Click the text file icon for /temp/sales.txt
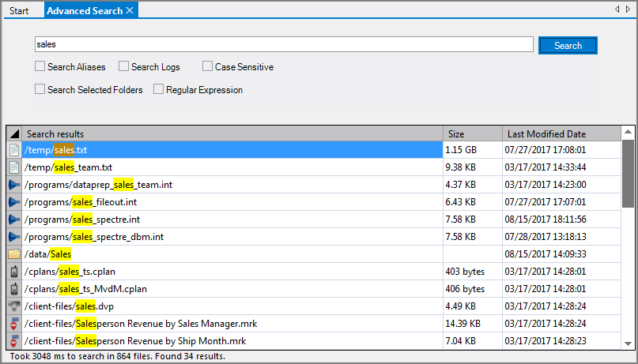 [x=14, y=150]
